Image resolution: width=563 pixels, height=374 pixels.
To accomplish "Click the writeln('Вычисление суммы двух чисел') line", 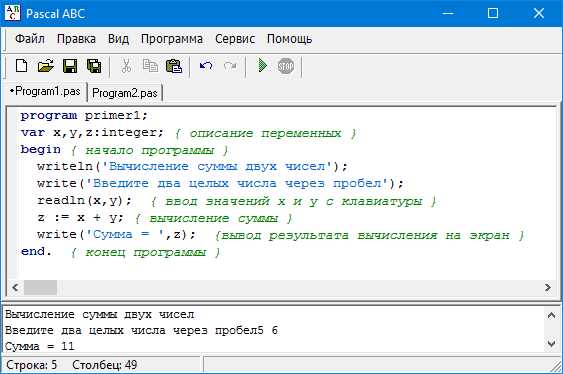I will click(x=192, y=167).
